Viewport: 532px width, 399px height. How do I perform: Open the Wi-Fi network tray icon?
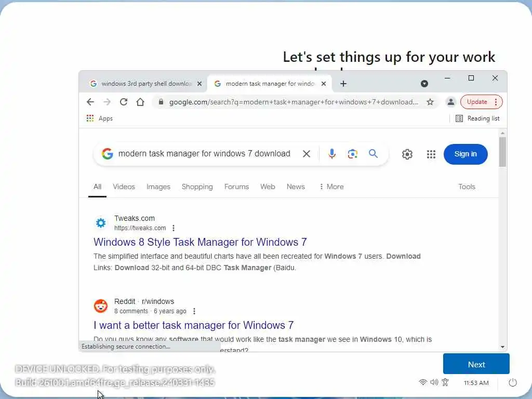[x=423, y=382]
